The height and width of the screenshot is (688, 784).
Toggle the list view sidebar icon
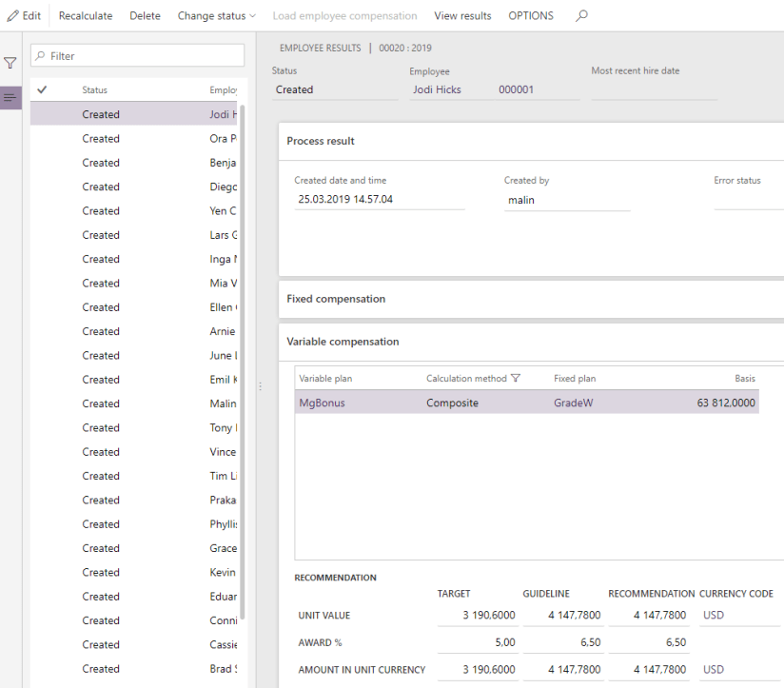click(x=10, y=97)
